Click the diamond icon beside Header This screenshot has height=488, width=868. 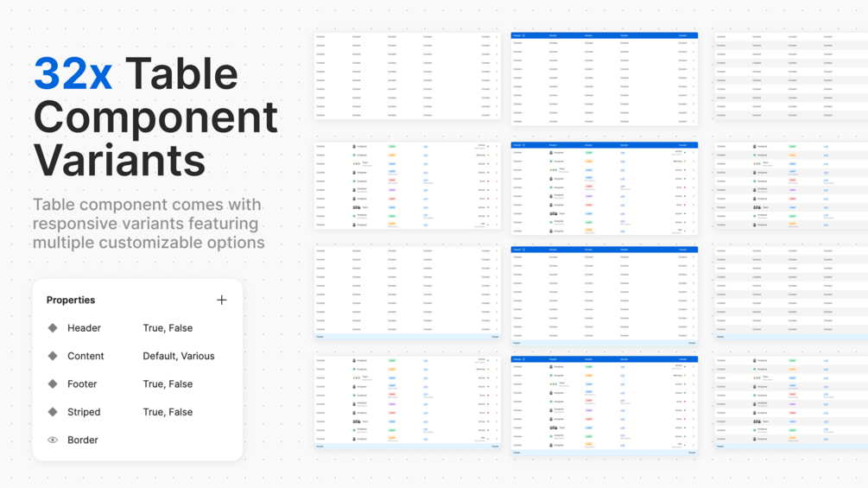(x=53, y=327)
